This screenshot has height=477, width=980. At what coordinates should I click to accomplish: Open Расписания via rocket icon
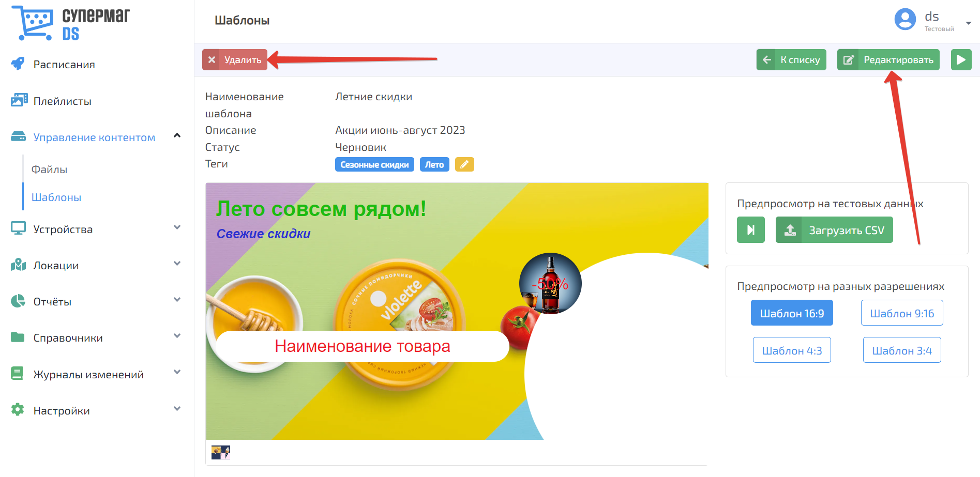18,64
